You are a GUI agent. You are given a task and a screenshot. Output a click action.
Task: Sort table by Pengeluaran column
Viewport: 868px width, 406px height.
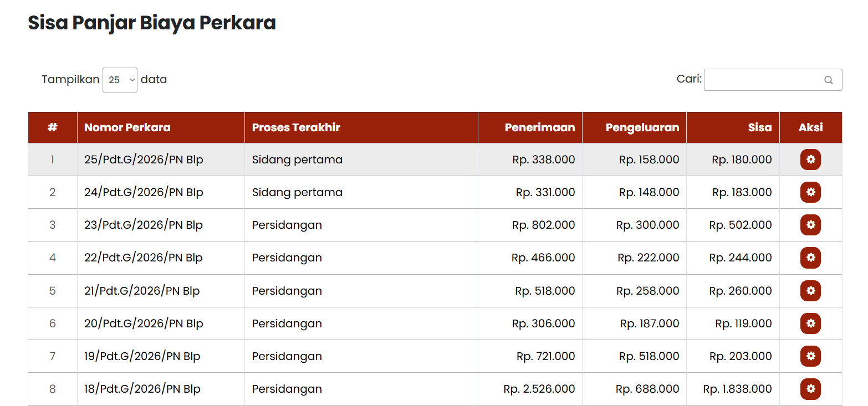[x=634, y=127]
